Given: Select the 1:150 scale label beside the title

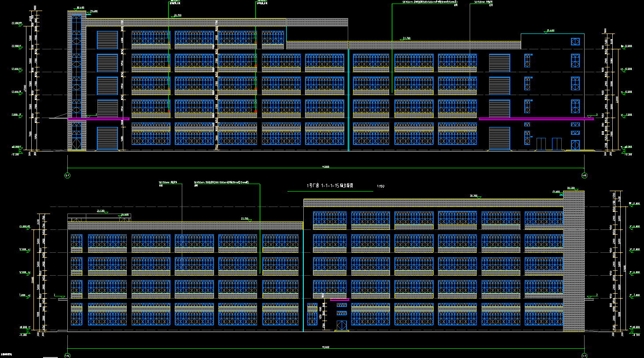Looking at the screenshot, I should click(381, 186).
